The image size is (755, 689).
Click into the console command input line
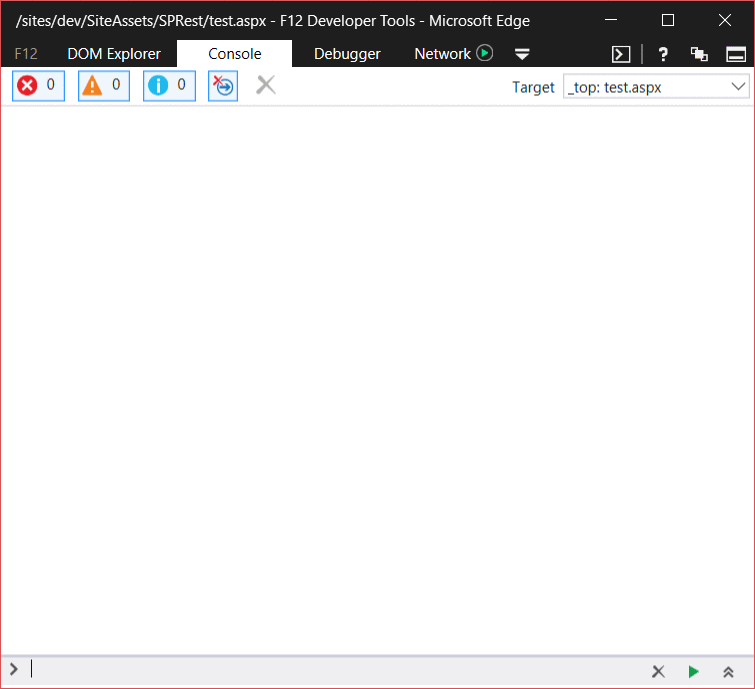(x=337, y=670)
